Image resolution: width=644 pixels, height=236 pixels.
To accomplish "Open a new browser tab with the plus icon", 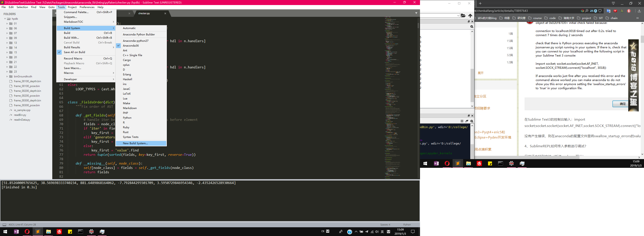I will point(480,3).
